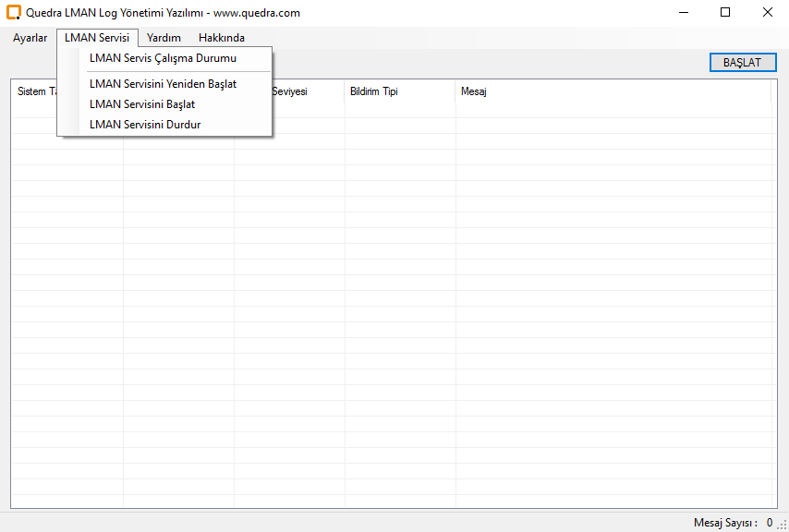Minimize the Quedra LMAN window

[684, 13]
